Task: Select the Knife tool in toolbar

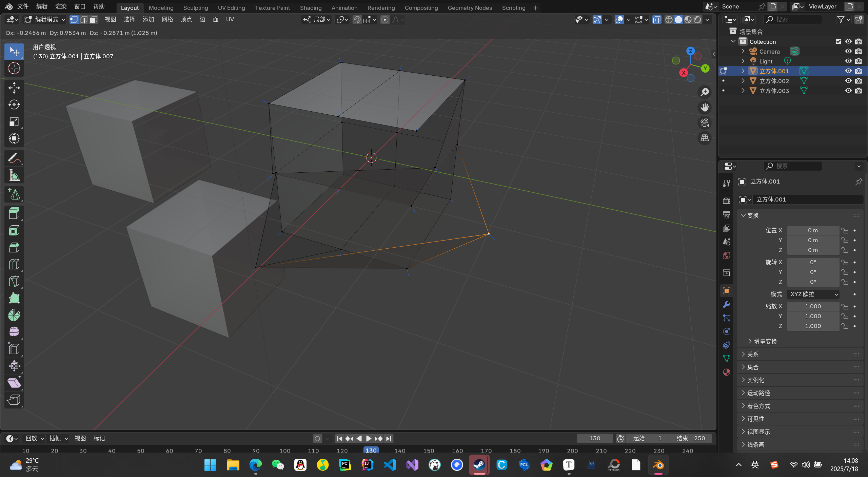Action: click(14, 281)
